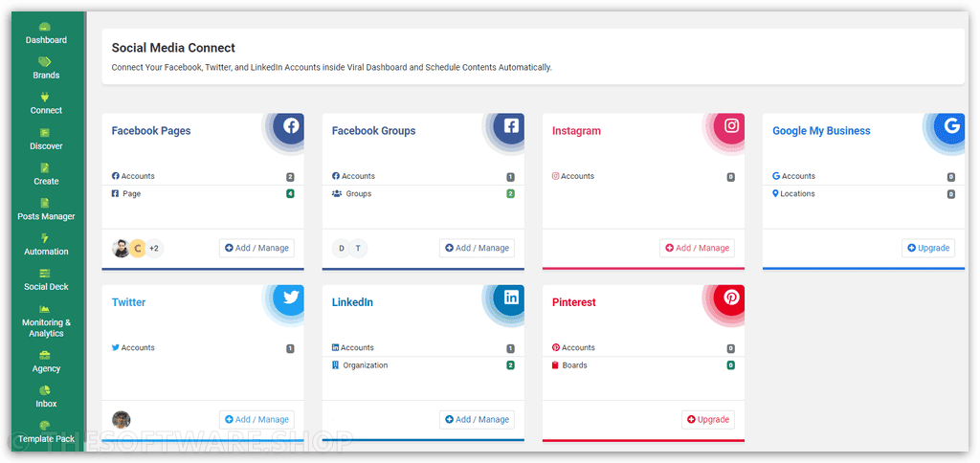Click the Locations row on Google My Business
The height and width of the screenshot is (463, 980).
[x=864, y=193]
